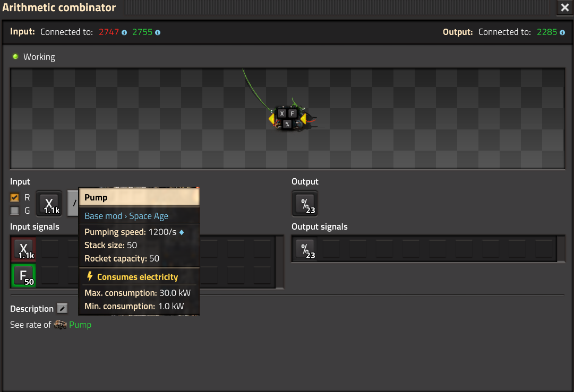Screen dimensions: 574x392
Task: Open info for red network 2747
Action: 124,32
